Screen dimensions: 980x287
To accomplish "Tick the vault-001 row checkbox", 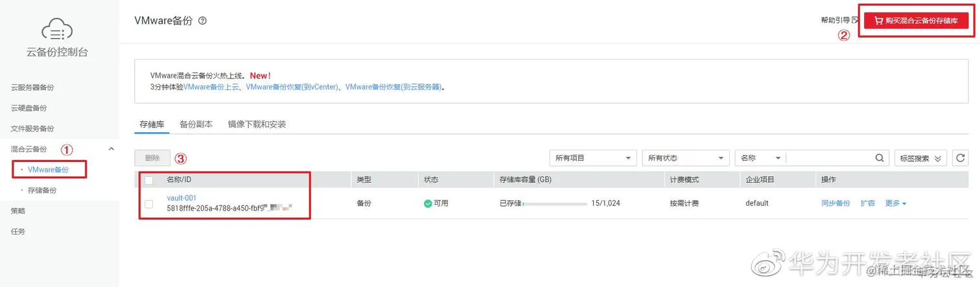I will click(148, 203).
